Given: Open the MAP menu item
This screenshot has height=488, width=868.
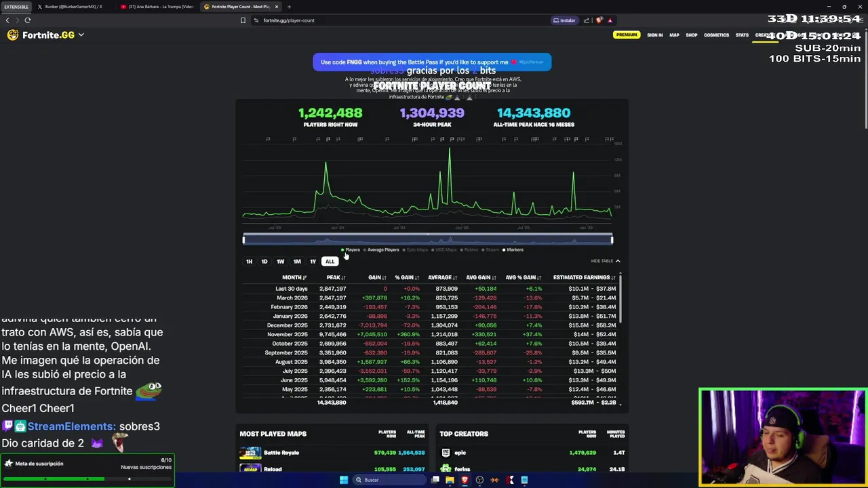Looking at the screenshot, I should [674, 35].
